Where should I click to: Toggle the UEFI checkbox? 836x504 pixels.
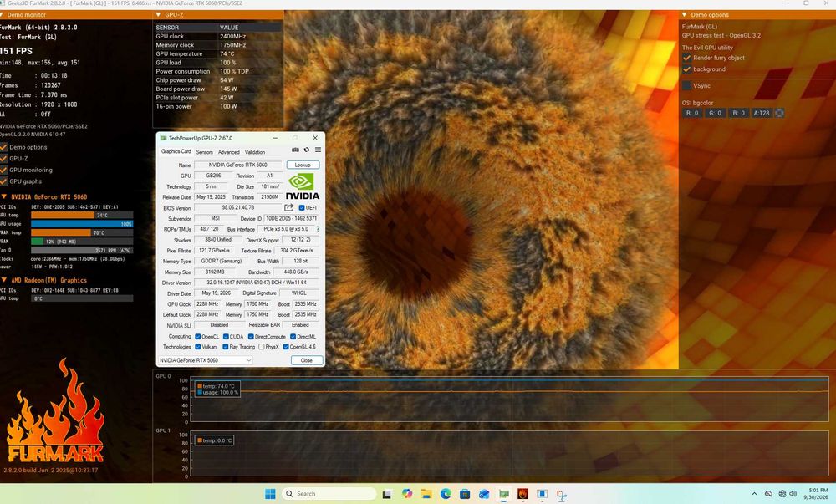[301, 208]
